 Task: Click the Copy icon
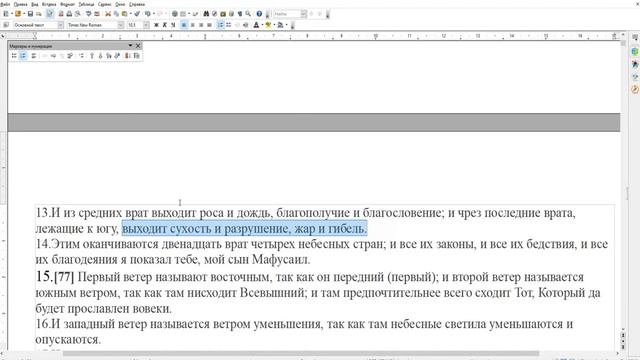116,14
